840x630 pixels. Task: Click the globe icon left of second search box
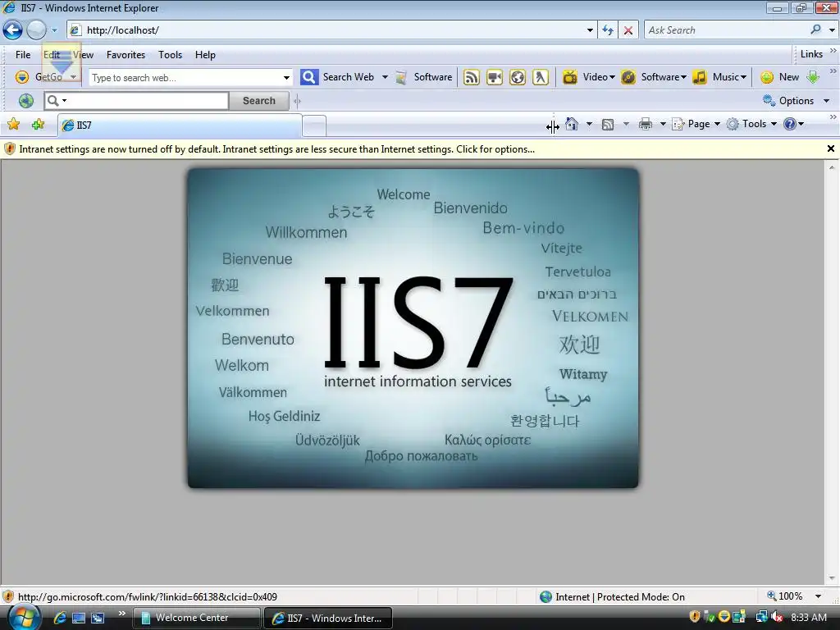(25, 101)
